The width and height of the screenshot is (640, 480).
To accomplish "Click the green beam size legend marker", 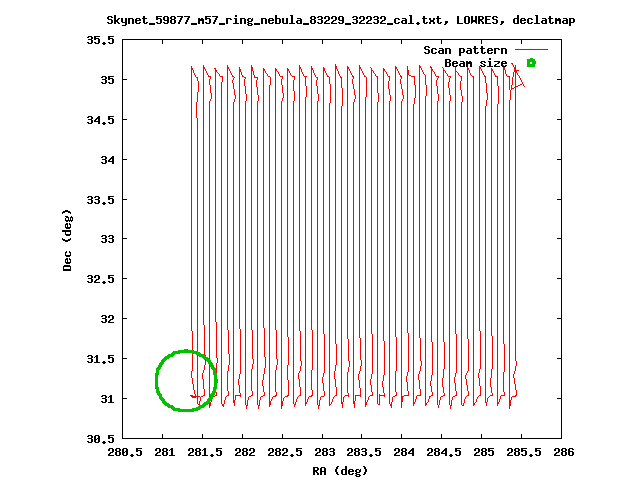I will click(531, 63).
